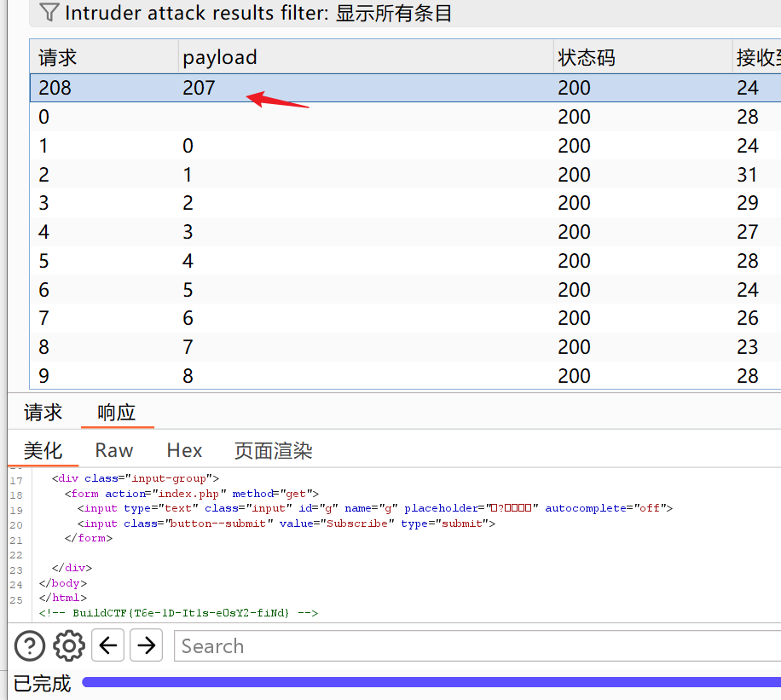The height and width of the screenshot is (700, 781).
Task: Sort by payload column header
Action: pos(220,57)
